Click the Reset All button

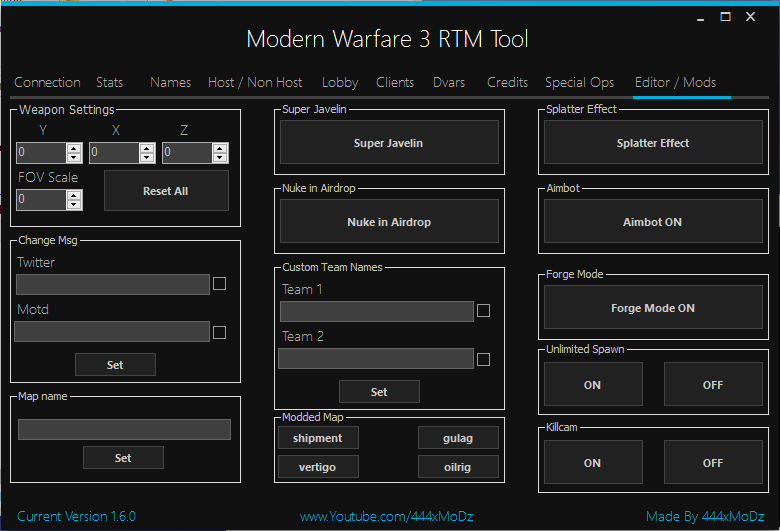tap(166, 191)
